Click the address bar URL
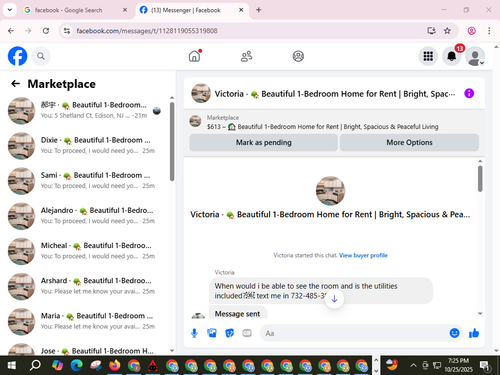Screen dimensions: 500x375 147,31
